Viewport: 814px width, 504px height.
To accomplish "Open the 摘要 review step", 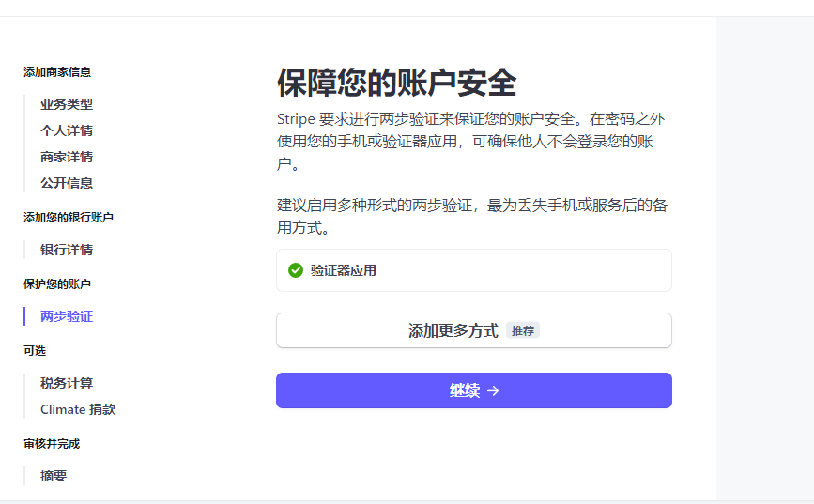I will 54,476.
